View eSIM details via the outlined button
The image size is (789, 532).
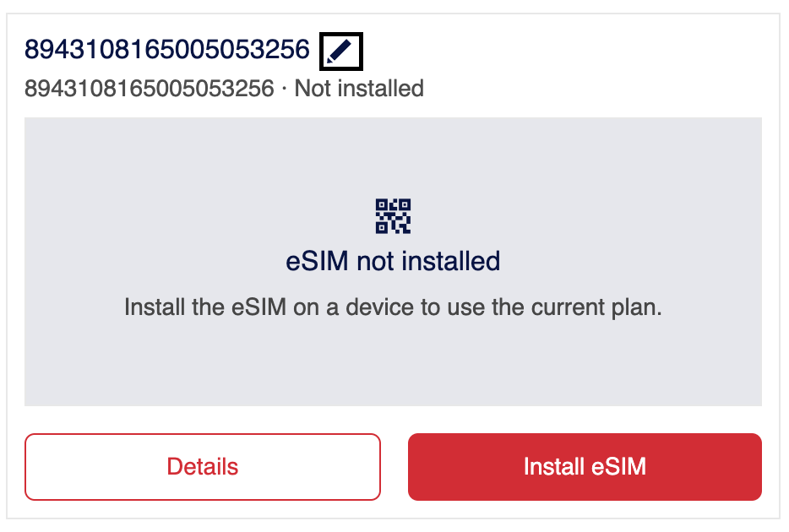click(203, 467)
